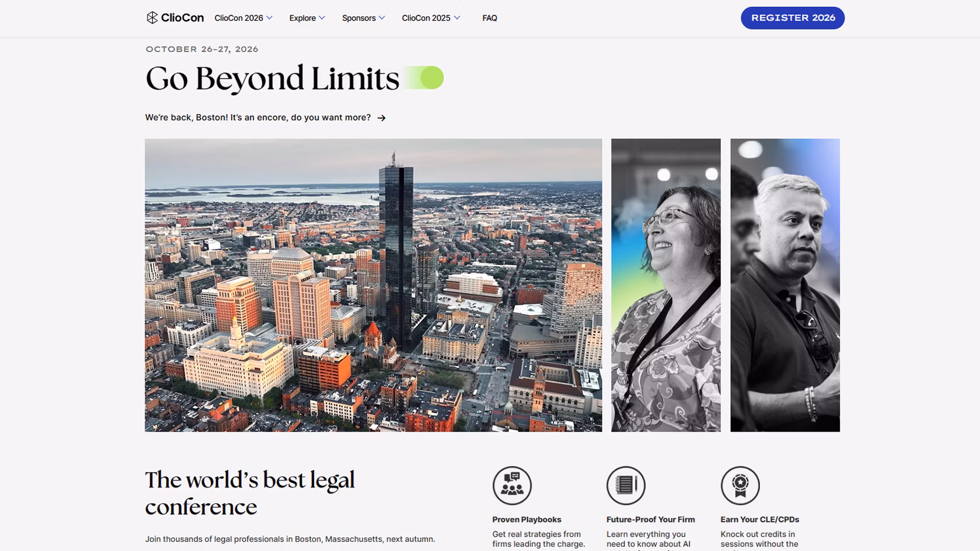Click the OCTOBER 26-27, 2026 date
Viewport: 980px width, 551px height.
tap(202, 49)
